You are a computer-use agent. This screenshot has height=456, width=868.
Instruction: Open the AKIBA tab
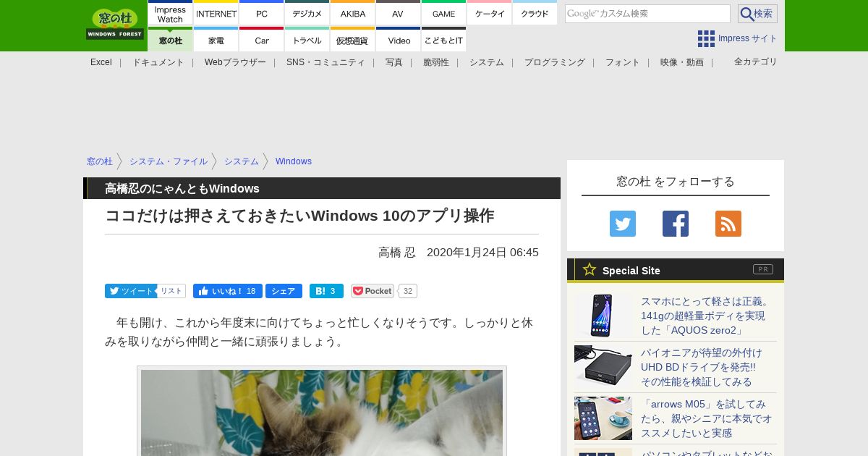(x=353, y=14)
